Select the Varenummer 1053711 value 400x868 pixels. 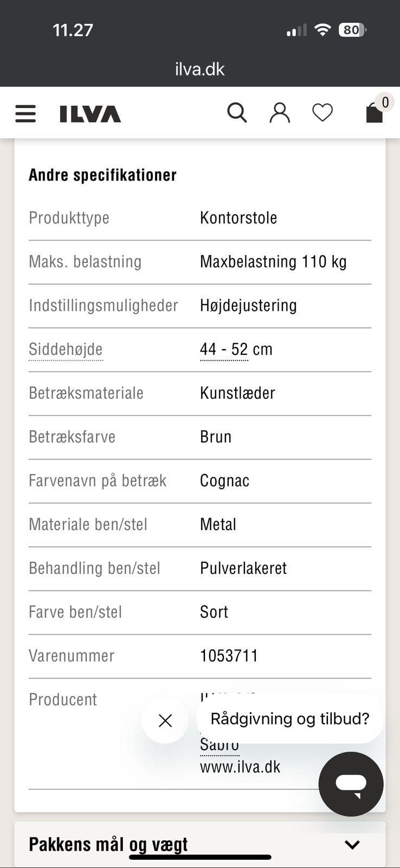pos(229,656)
